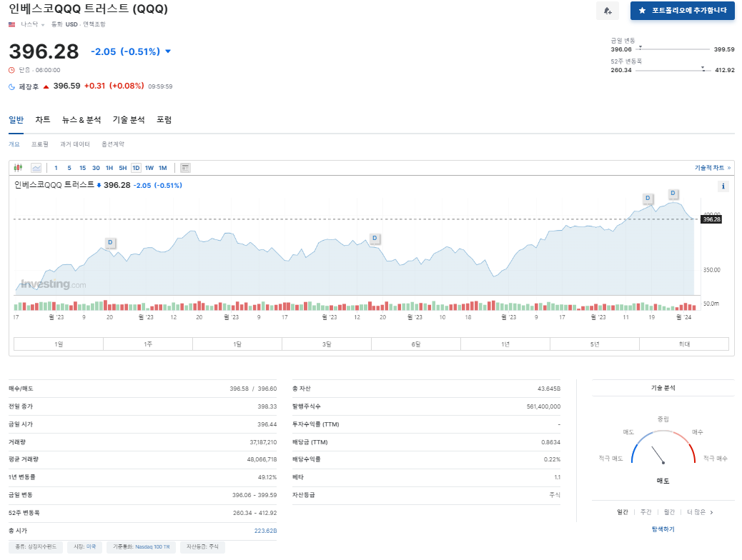Click the chart info 'i' icon
Viewport: 742px width, 560px height.
(x=723, y=186)
